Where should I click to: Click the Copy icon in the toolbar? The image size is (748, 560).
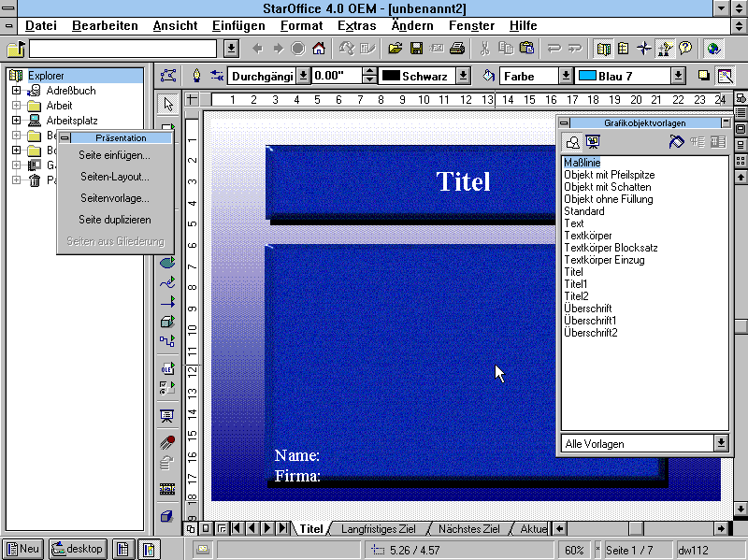click(505, 49)
